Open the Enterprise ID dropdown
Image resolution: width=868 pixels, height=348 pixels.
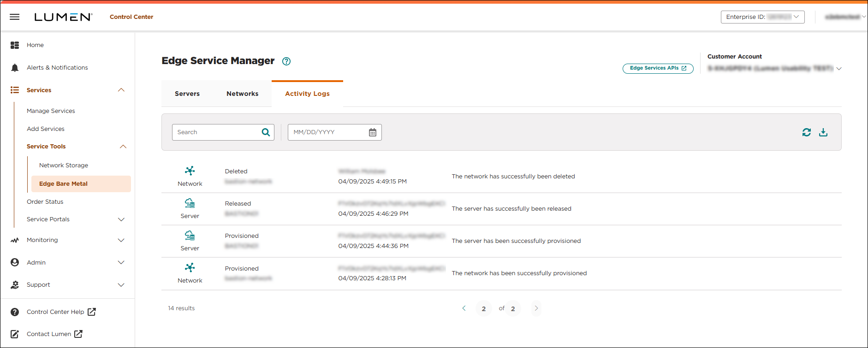click(x=763, y=17)
